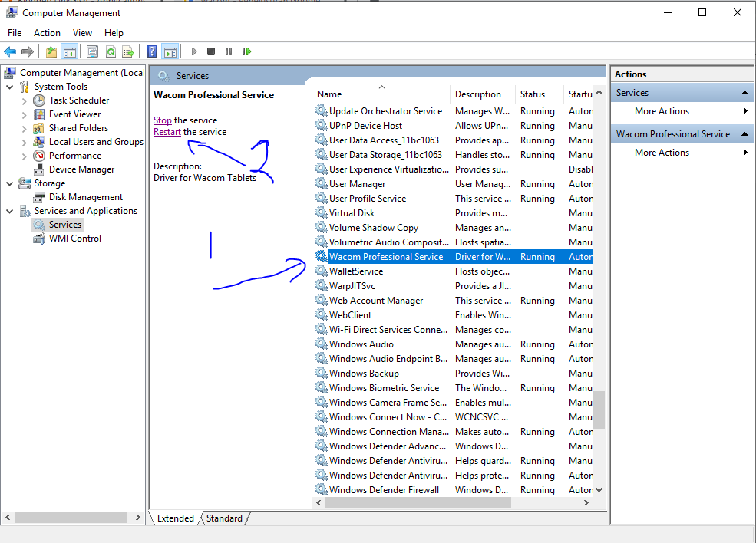Click the services list vertical scrollbar thumb
This screenshot has width=756, height=543.
[599, 410]
